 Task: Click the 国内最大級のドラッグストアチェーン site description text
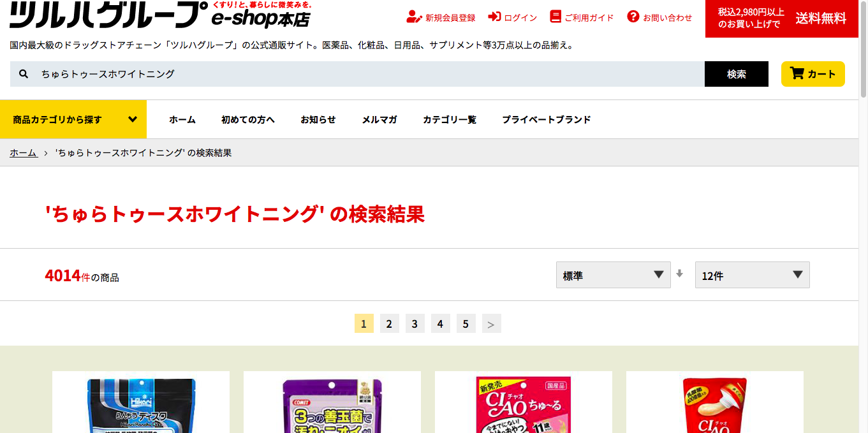(293, 45)
